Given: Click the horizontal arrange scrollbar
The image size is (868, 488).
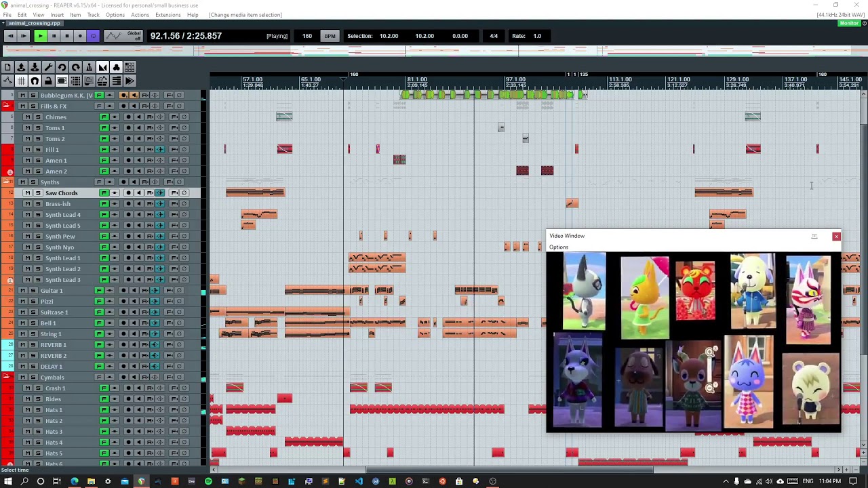Looking at the screenshot, I should (x=510, y=470).
